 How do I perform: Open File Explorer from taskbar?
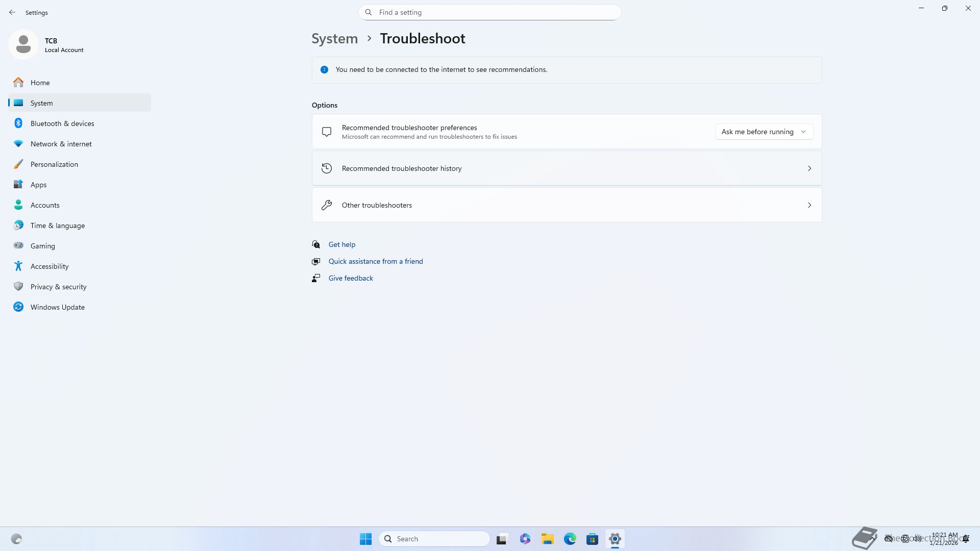click(547, 539)
